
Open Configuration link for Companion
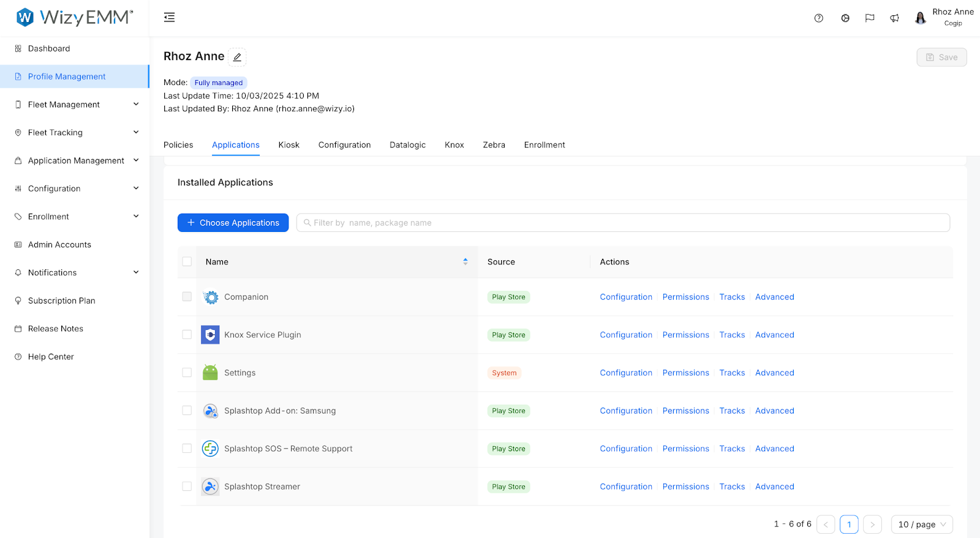pos(626,297)
